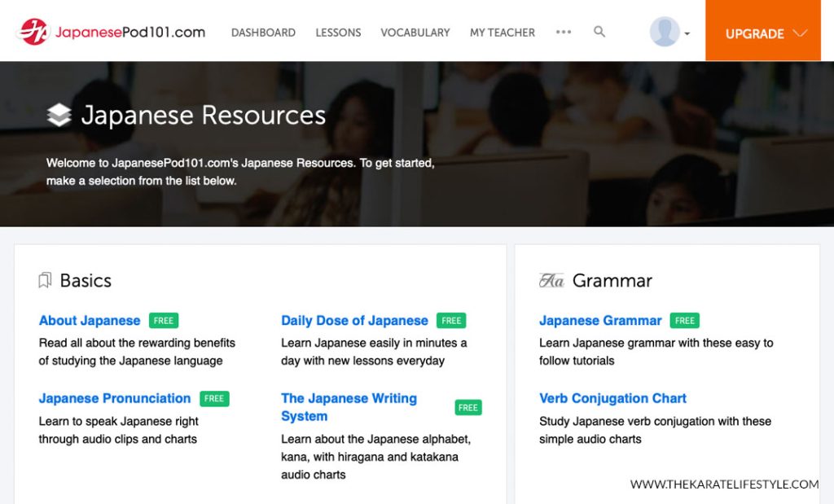The width and height of the screenshot is (834, 504).
Task: Open the Japanese Grammar link
Action: point(600,321)
